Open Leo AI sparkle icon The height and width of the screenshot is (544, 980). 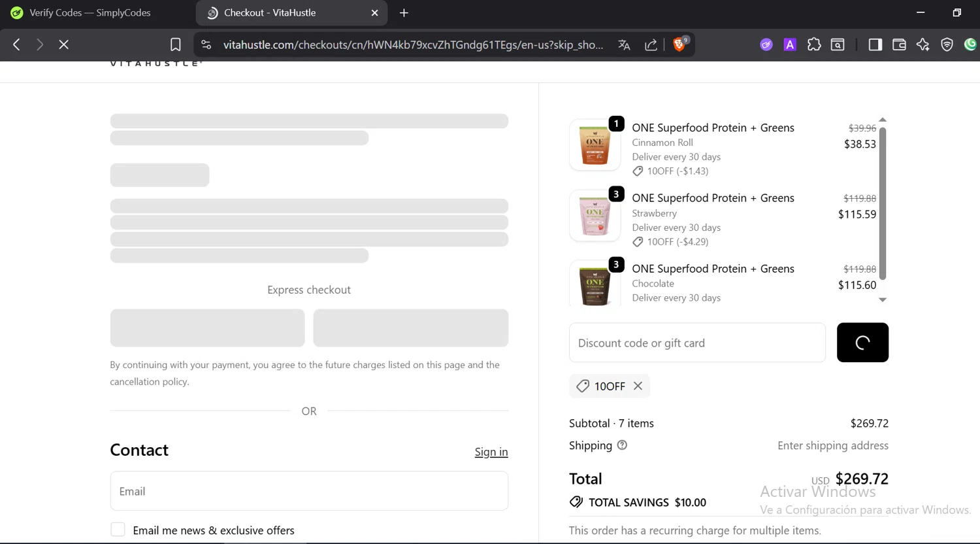coord(923,44)
